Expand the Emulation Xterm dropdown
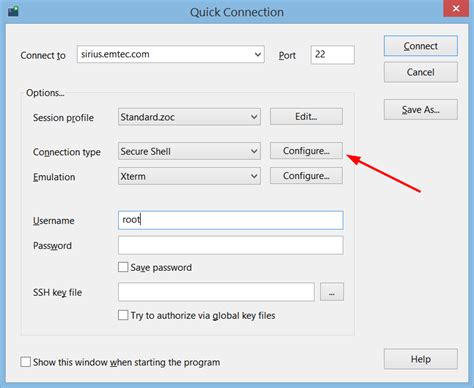The height and width of the screenshot is (388, 474). click(254, 176)
